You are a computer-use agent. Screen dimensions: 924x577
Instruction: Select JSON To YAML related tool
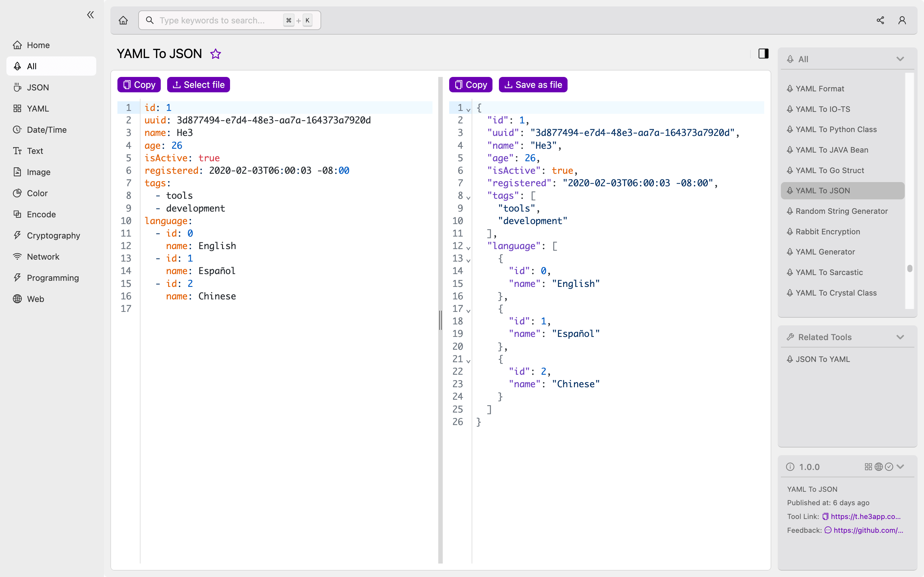(823, 359)
